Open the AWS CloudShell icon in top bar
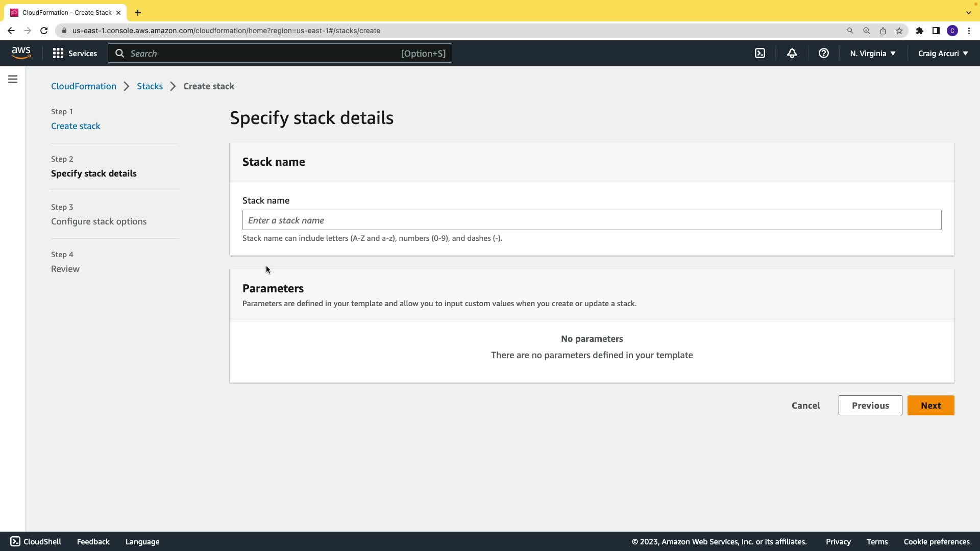 760,53
